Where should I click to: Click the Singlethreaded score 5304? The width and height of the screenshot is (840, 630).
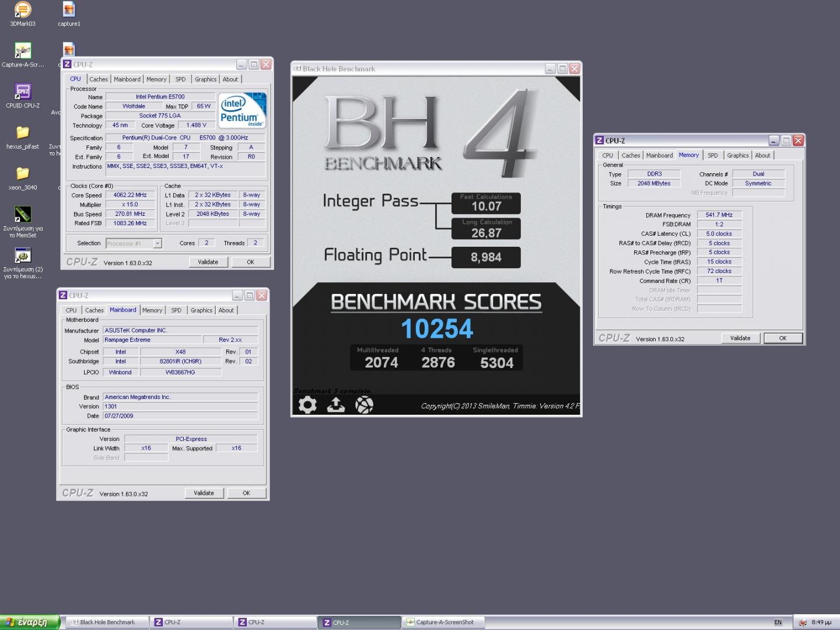pyautogui.click(x=497, y=363)
